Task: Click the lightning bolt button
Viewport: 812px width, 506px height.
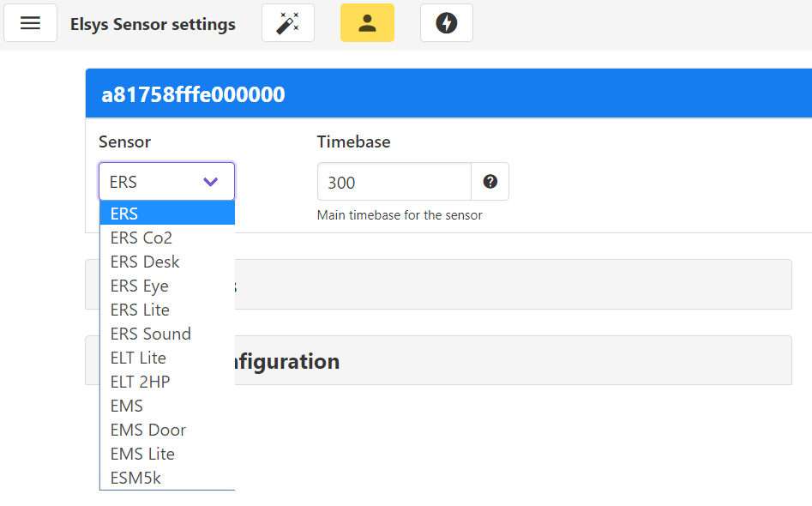Action: (x=447, y=23)
